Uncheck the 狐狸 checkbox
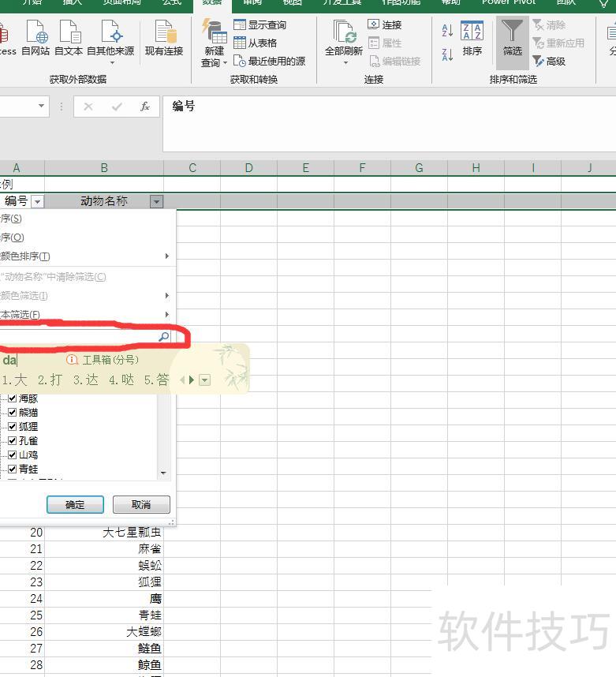 tap(12, 427)
